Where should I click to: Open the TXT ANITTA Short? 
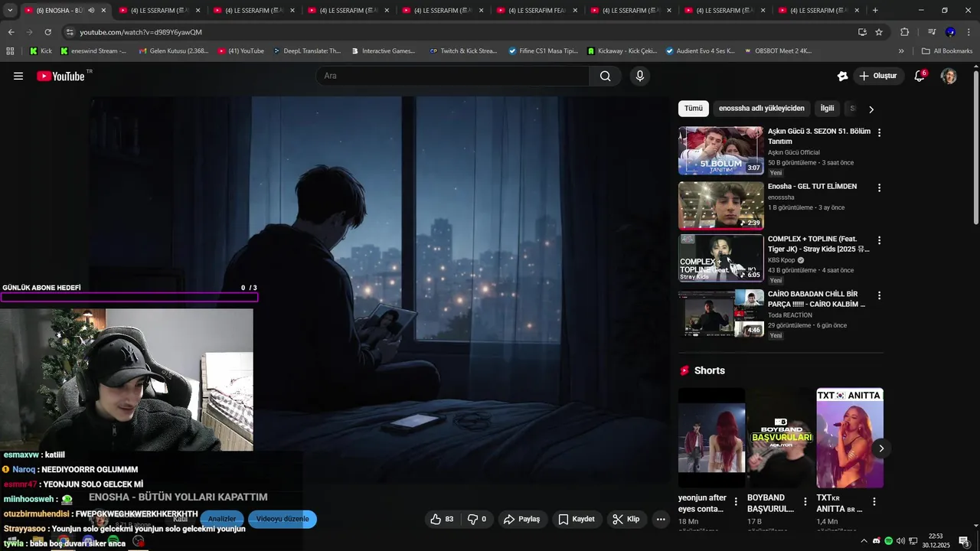(850, 438)
